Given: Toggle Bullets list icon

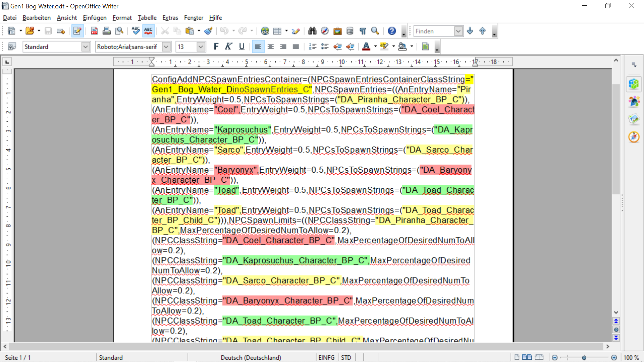Looking at the screenshot, I should (325, 47).
